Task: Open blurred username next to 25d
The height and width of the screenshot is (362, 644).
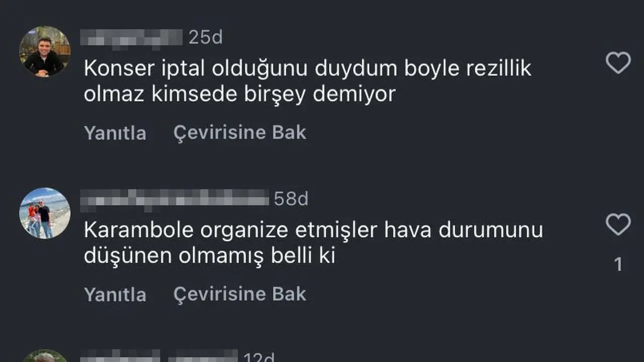Action: [x=133, y=38]
